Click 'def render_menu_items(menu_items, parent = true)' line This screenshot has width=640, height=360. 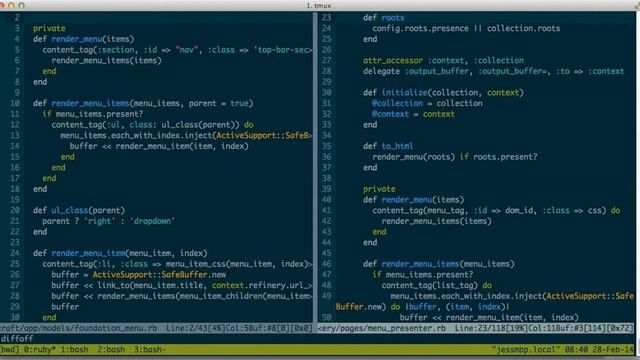tap(143, 103)
